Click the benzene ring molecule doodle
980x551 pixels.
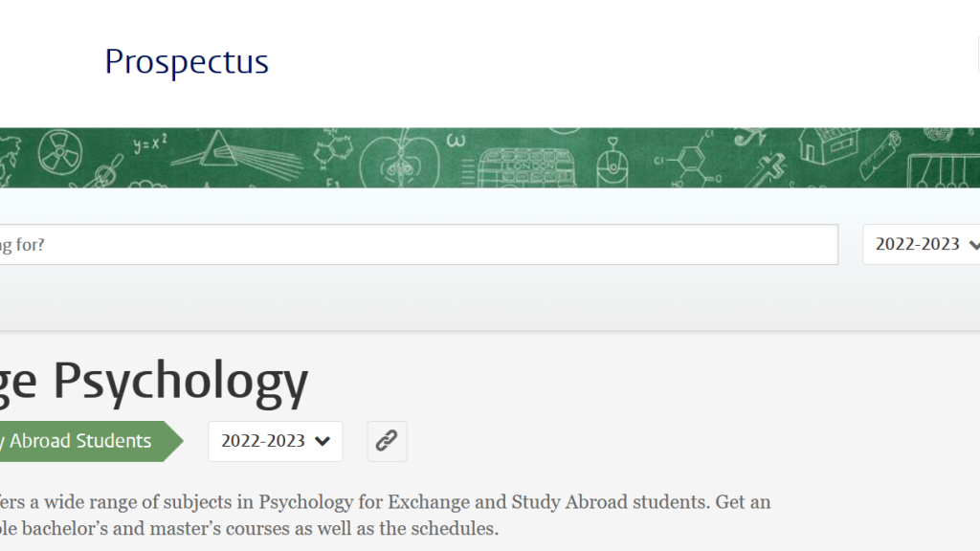pos(689,160)
